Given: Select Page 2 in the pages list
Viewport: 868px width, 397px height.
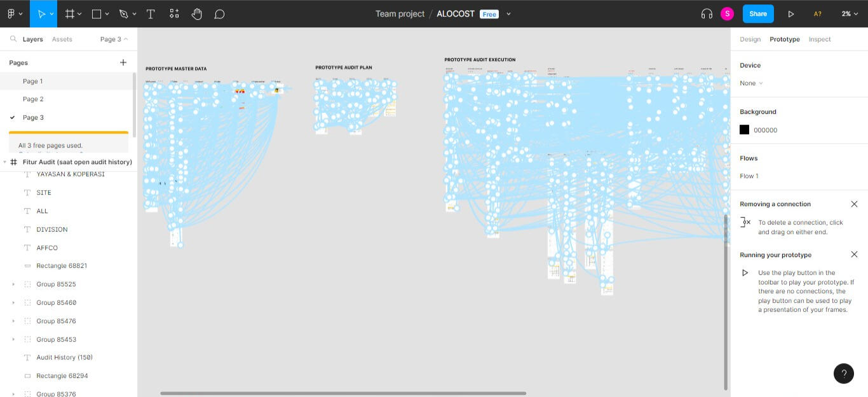Looking at the screenshot, I should click(33, 99).
